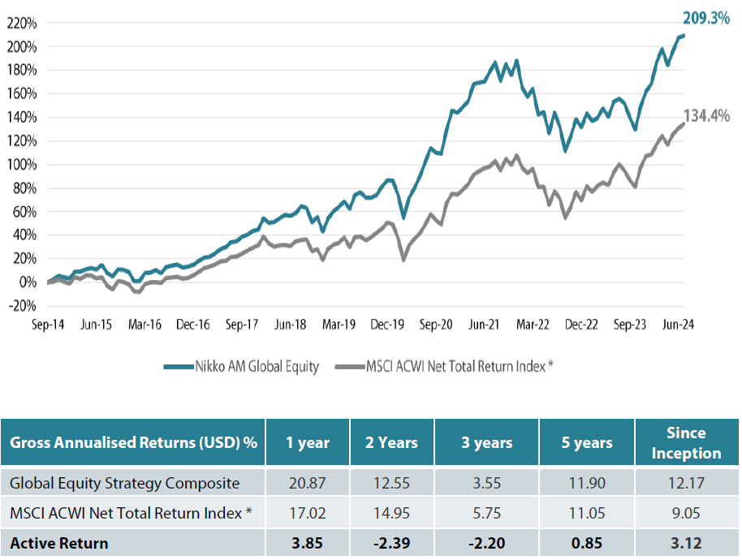Click the 160% y-axis label
Screen dimensions: 742x560
[x=22, y=93]
